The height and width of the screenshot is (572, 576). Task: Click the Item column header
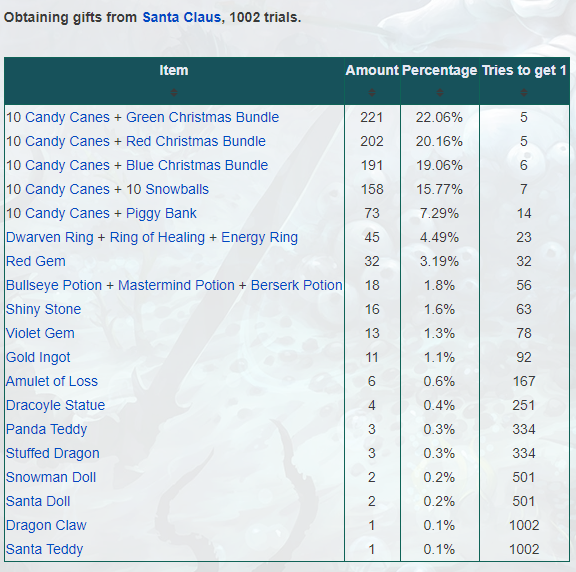coord(174,70)
